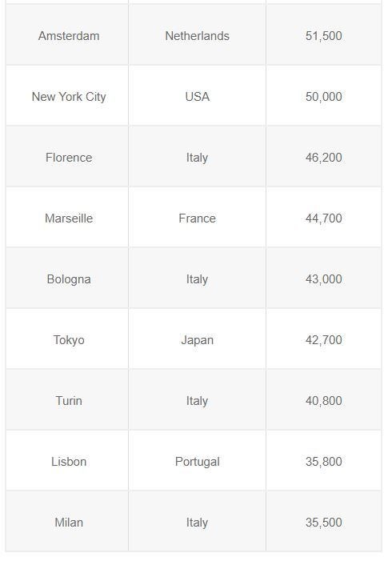Viewport: 392px width, 565px height.
Task: Select the Japan country cell
Action: [197, 339]
